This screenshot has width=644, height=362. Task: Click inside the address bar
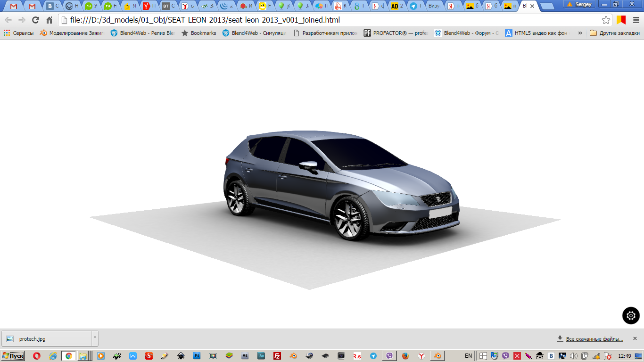click(283, 20)
